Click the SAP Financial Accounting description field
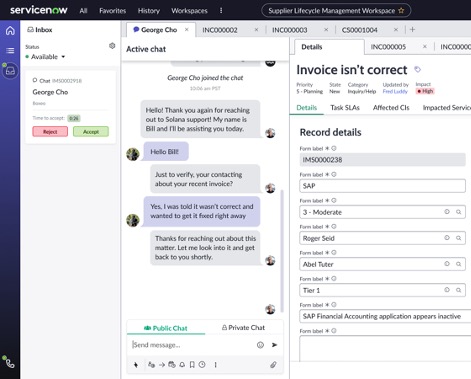 (x=385, y=316)
